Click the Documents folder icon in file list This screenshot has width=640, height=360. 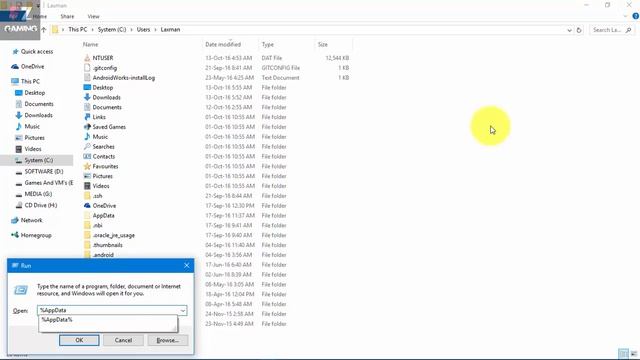click(x=87, y=107)
